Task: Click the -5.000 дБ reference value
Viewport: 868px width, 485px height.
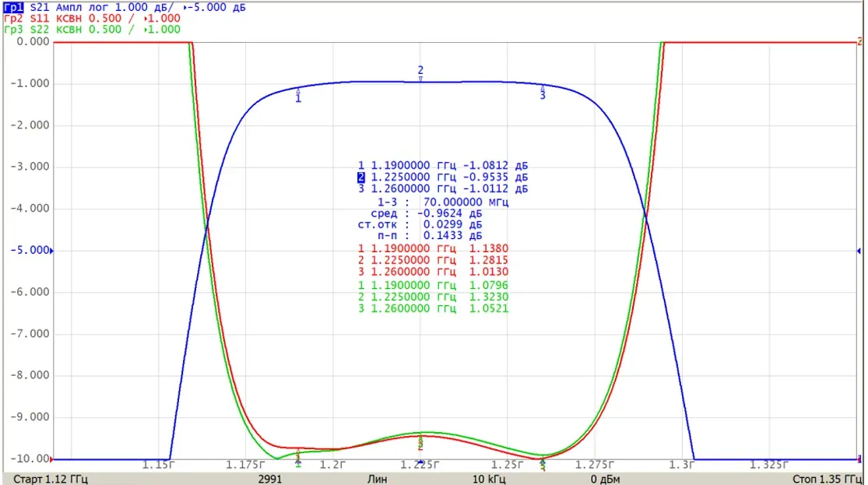Action: [x=217, y=7]
